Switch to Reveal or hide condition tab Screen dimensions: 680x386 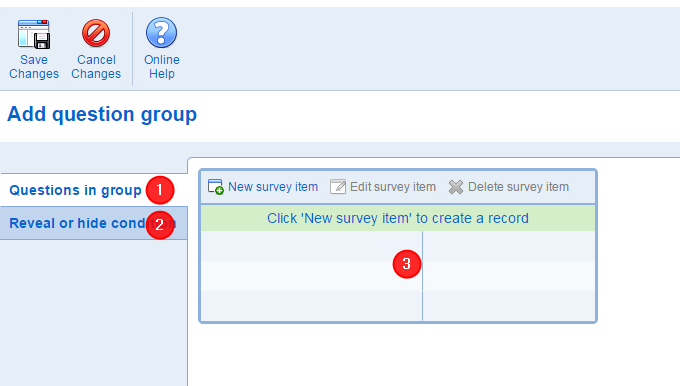pyautogui.click(x=94, y=223)
